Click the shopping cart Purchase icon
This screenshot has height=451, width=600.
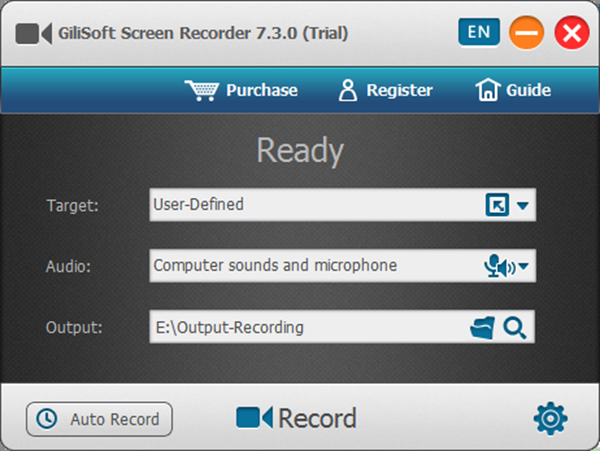tap(202, 90)
